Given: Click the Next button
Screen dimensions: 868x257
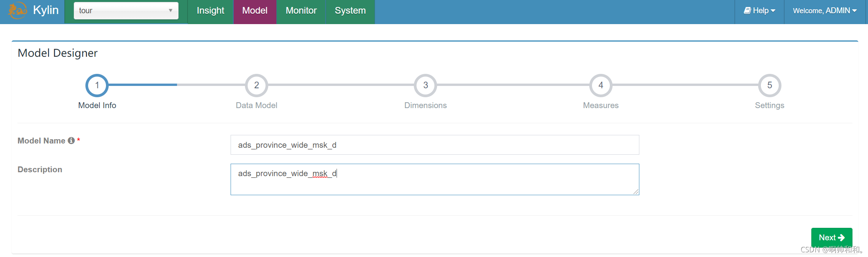Looking at the screenshot, I should point(832,237).
